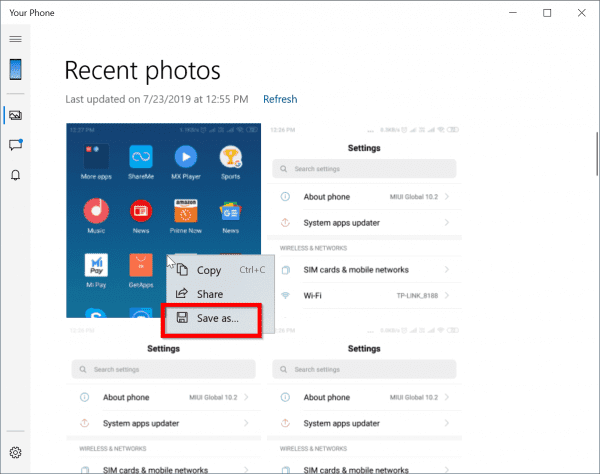Open the Settings gear icon
The height and width of the screenshot is (474, 600).
(x=15, y=454)
